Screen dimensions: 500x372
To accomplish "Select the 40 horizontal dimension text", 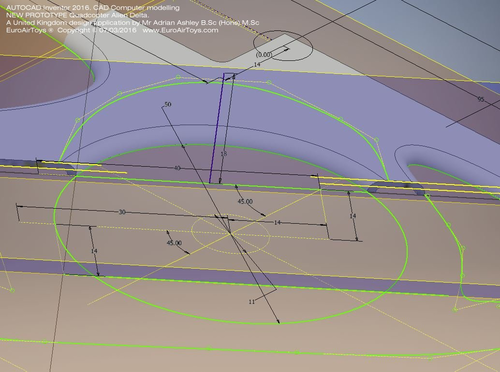I will [x=177, y=168].
